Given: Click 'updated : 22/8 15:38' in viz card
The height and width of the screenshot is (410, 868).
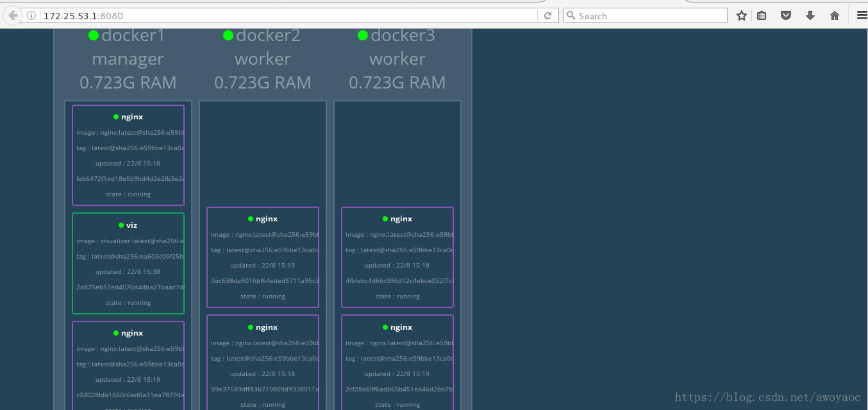Looking at the screenshot, I should pyautogui.click(x=128, y=272).
